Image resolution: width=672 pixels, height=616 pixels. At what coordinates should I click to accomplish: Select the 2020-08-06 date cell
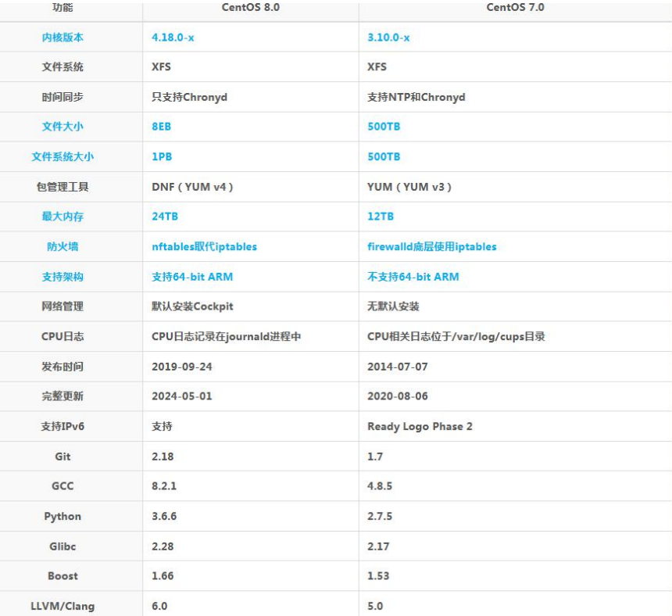[397, 396]
